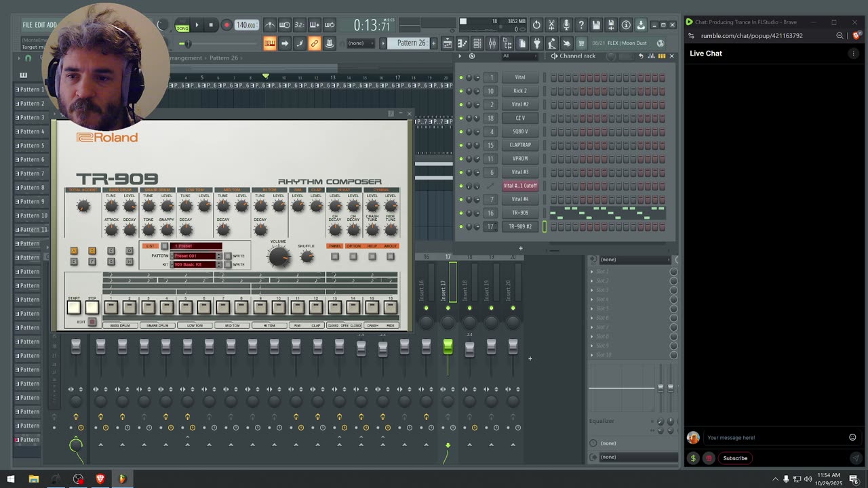Adjust the TR-909 VOLUME knob
The image size is (868, 488).
pyautogui.click(x=278, y=256)
